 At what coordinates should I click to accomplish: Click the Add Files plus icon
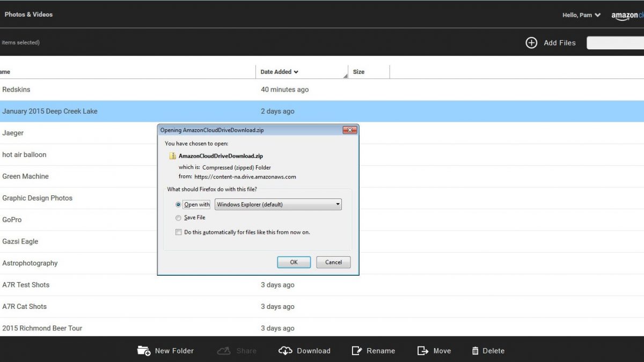[x=531, y=43]
